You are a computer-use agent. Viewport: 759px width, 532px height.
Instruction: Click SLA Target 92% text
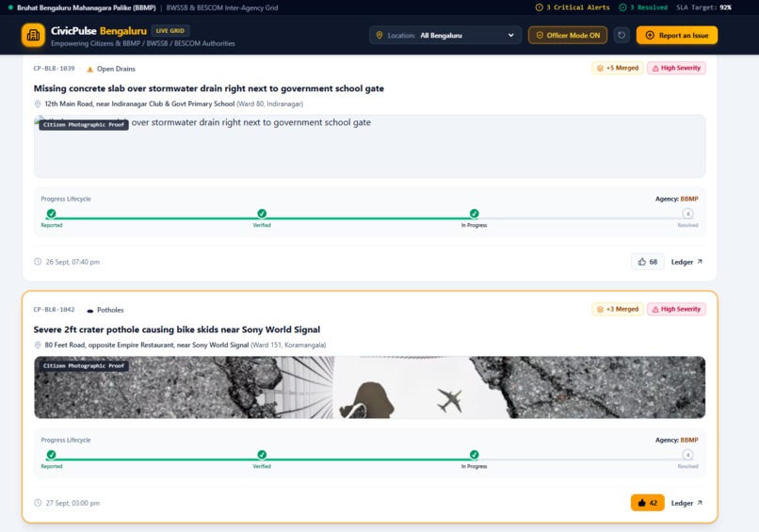tap(704, 8)
